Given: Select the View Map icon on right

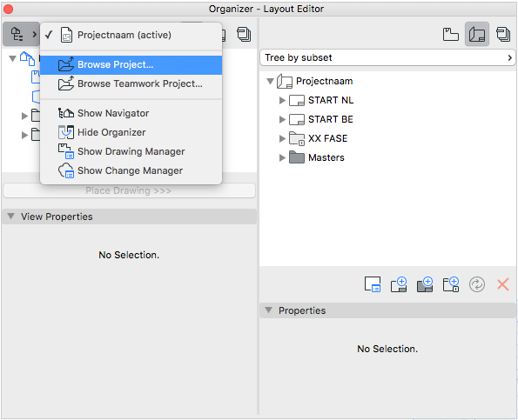Looking at the screenshot, I should (451, 34).
